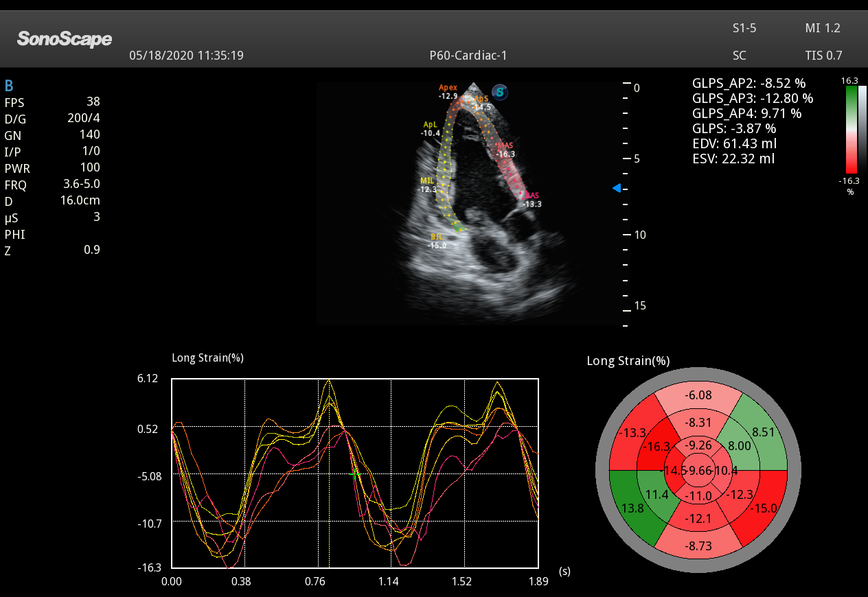868x597 pixels.
Task: Select the D/G 200/4 parameter
Action: (x=52, y=118)
